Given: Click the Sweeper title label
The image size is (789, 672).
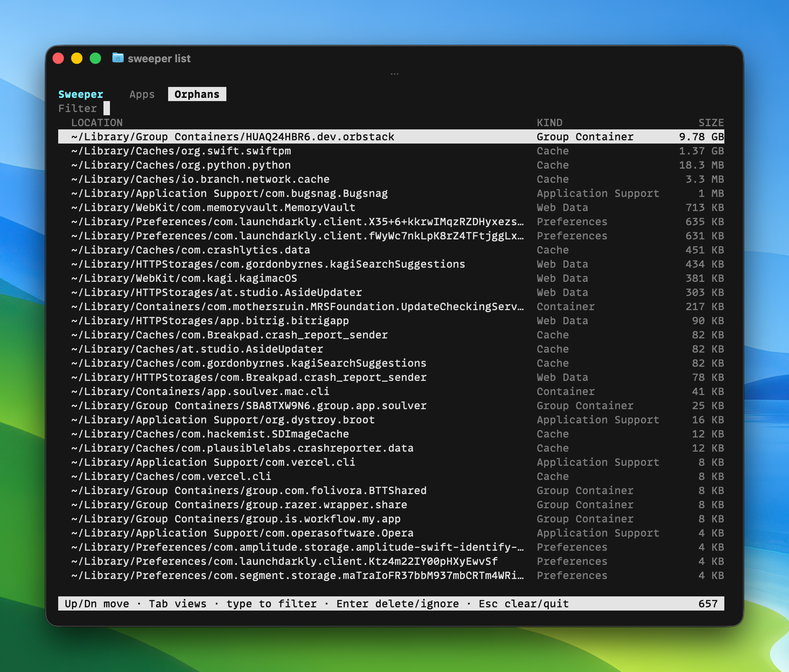Looking at the screenshot, I should pos(81,94).
